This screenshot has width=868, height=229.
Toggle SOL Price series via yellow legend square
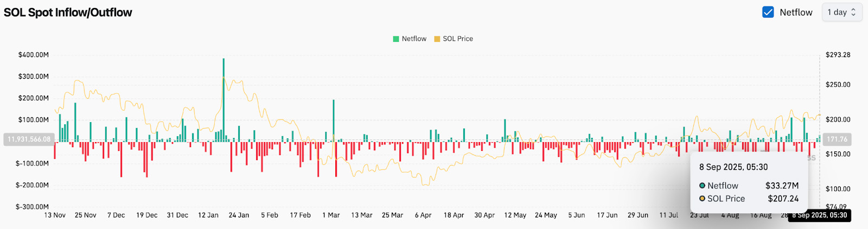(437, 39)
